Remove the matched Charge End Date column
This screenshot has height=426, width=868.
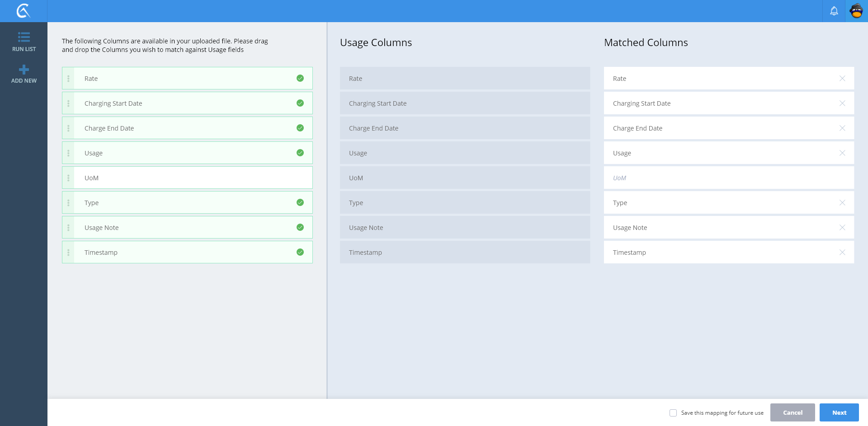[842, 128]
